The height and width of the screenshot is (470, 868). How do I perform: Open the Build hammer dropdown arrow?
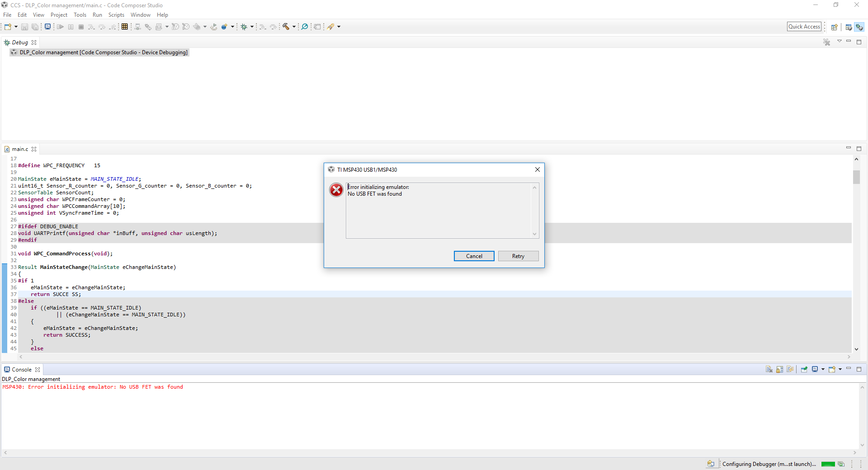tap(294, 27)
